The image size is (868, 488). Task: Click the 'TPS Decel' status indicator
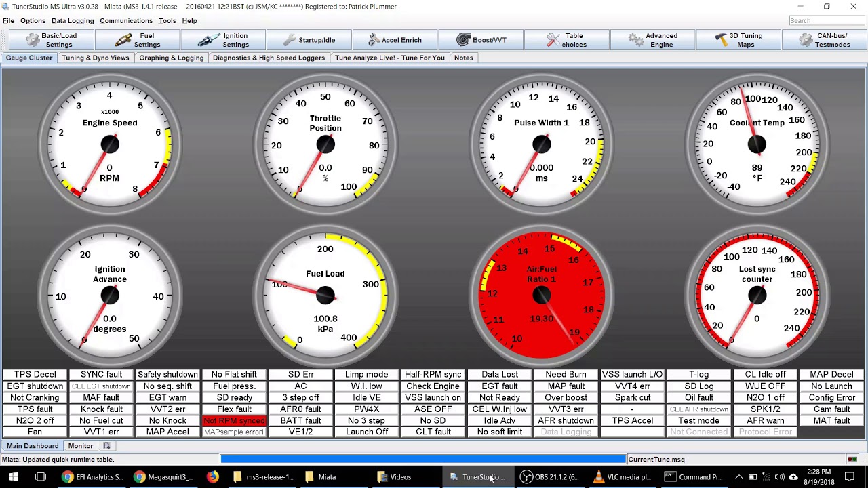click(x=35, y=375)
